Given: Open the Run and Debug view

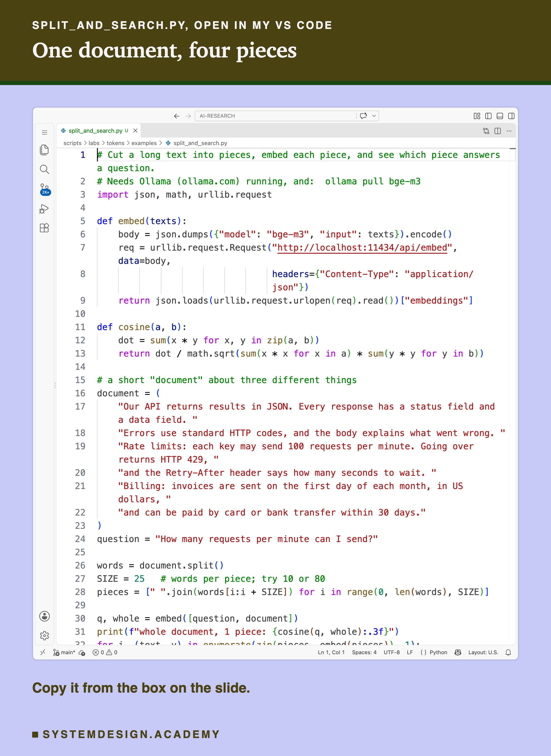Looking at the screenshot, I should 44,209.
